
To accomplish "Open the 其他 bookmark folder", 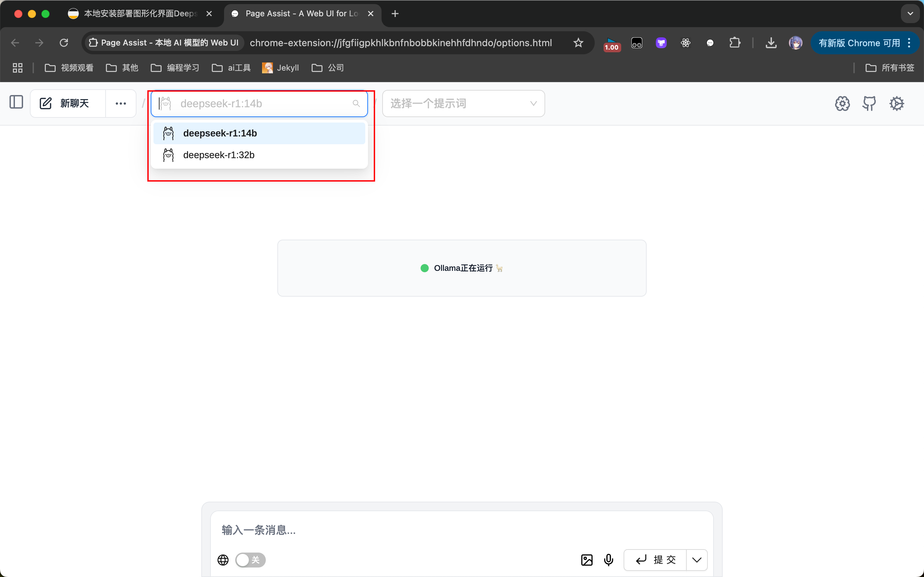I will click(x=122, y=68).
